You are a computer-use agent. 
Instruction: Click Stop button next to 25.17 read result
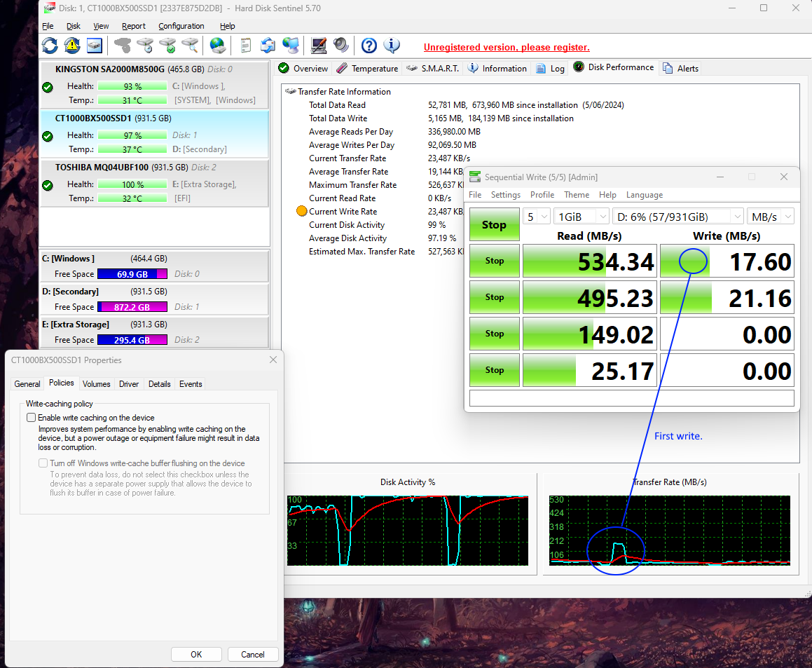point(494,370)
